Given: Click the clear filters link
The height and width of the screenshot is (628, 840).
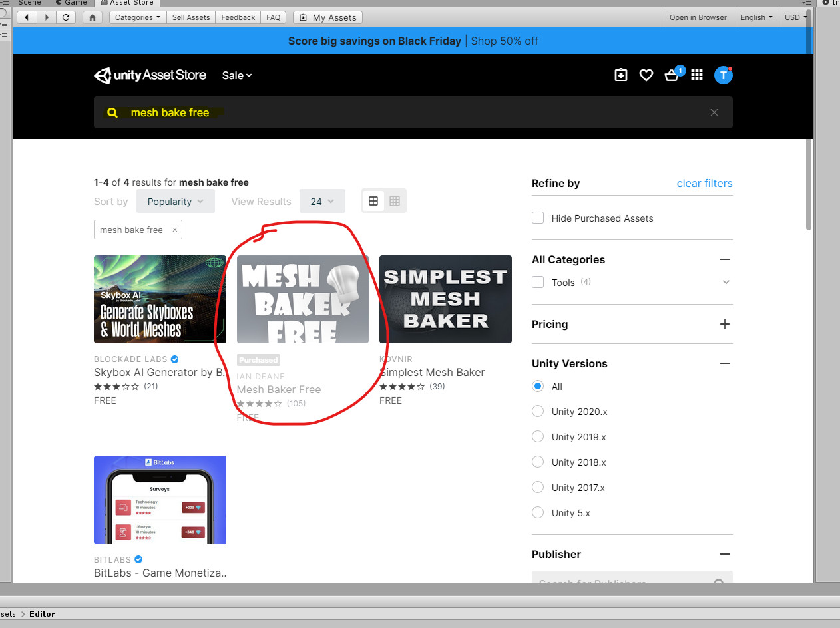Looking at the screenshot, I should [704, 183].
